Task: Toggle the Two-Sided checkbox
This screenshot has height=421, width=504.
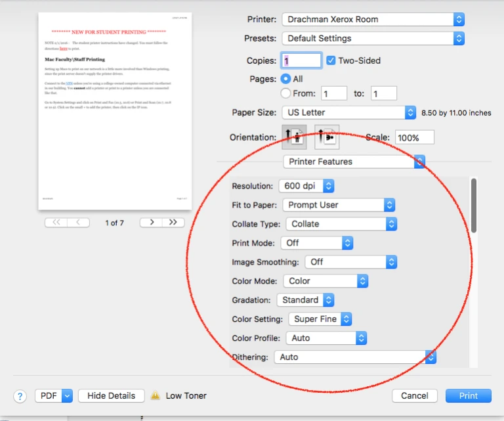Action: (331, 60)
